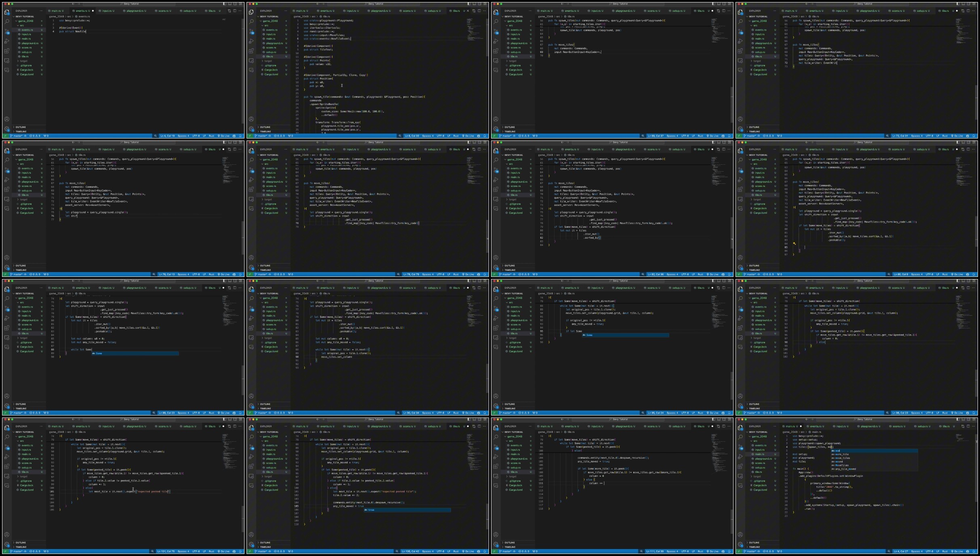Click editor more actions ellipsis in Ln 106 window
Image resolution: width=980 pixels, height=556 pixels.
pos(485,426)
